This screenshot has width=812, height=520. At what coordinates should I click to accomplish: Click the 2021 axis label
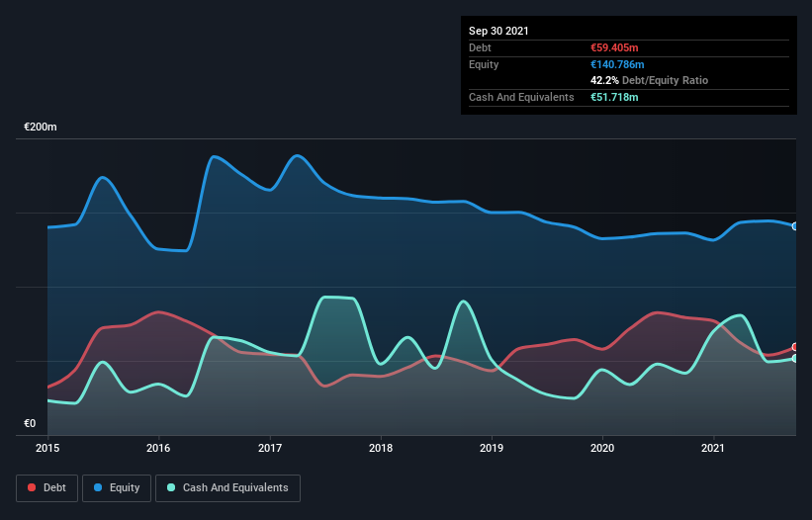[713, 448]
